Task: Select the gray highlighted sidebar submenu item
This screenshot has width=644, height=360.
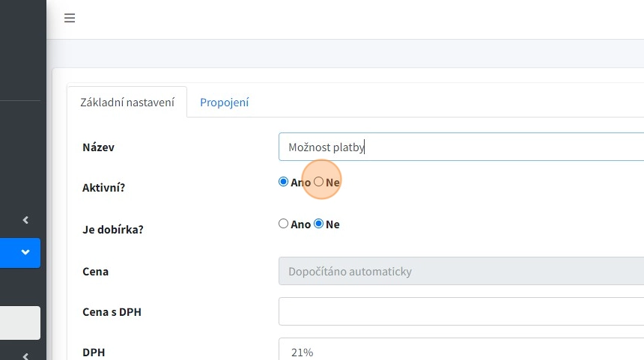Action: point(20,323)
